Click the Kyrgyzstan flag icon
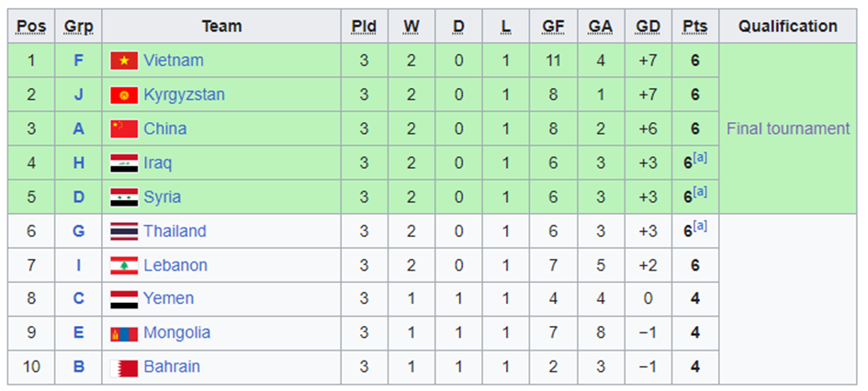 click(x=124, y=95)
